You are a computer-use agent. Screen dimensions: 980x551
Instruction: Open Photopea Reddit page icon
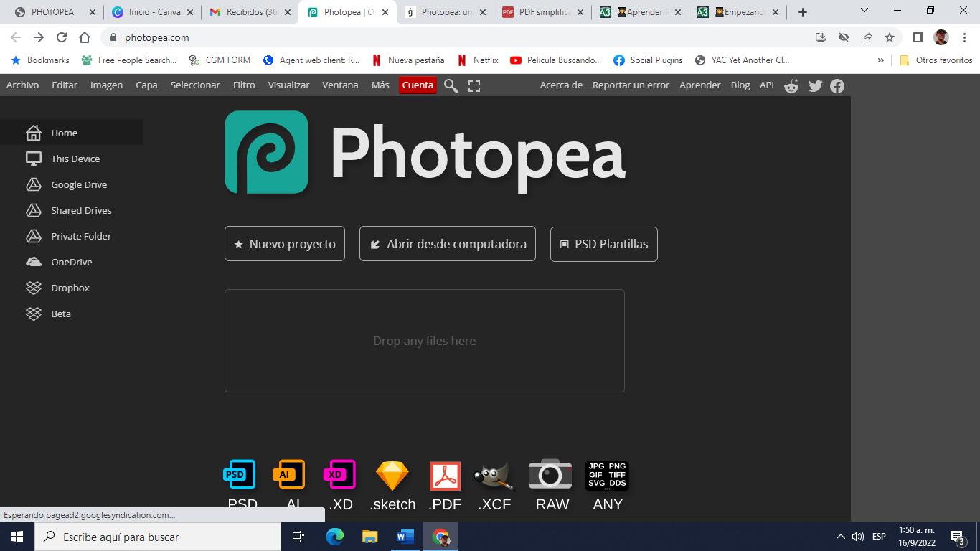[791, 85]
